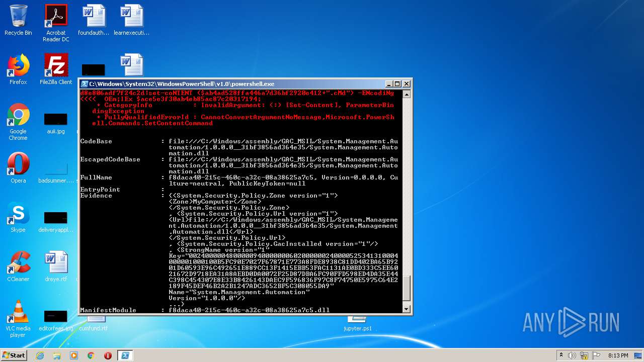The image size is (644, 362).
Task: Open the Start menu
Action: tap(14, 355)
